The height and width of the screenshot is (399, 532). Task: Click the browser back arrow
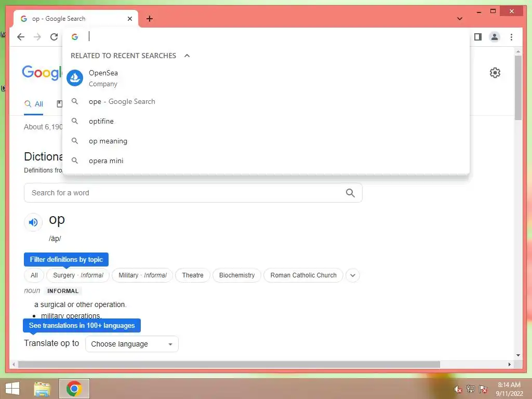21,37
